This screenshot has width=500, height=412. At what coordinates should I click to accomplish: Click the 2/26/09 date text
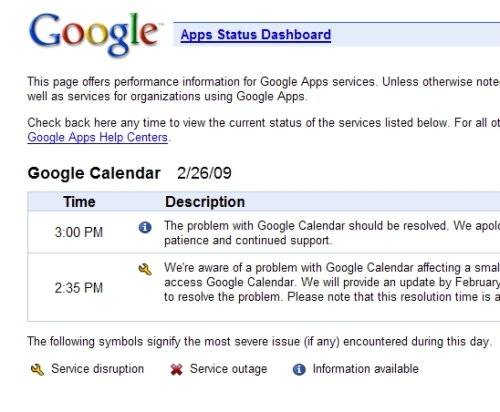point(204,173)
